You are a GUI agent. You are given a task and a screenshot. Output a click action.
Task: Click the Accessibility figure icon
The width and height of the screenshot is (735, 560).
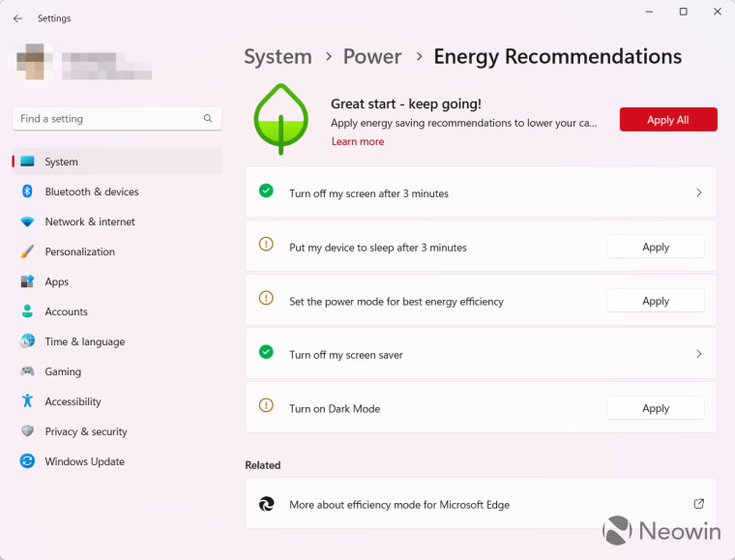pyautogui.click(x=27, y=401)
